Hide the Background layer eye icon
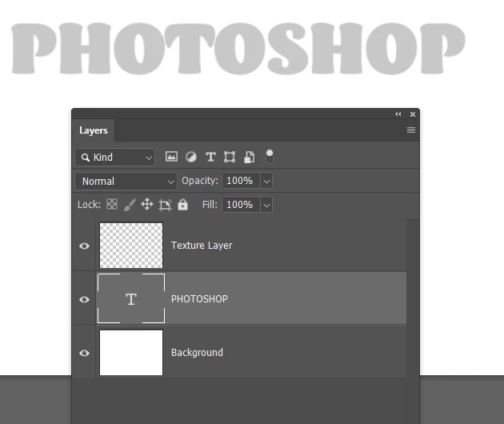504x424 pixels. tap(84, 354)
